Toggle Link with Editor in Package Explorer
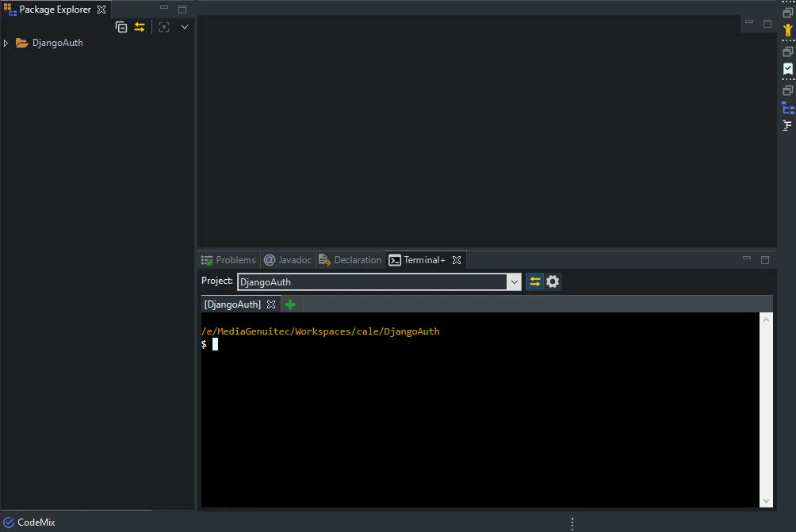Viewport: 796px width, 532px height. (140, 27)
